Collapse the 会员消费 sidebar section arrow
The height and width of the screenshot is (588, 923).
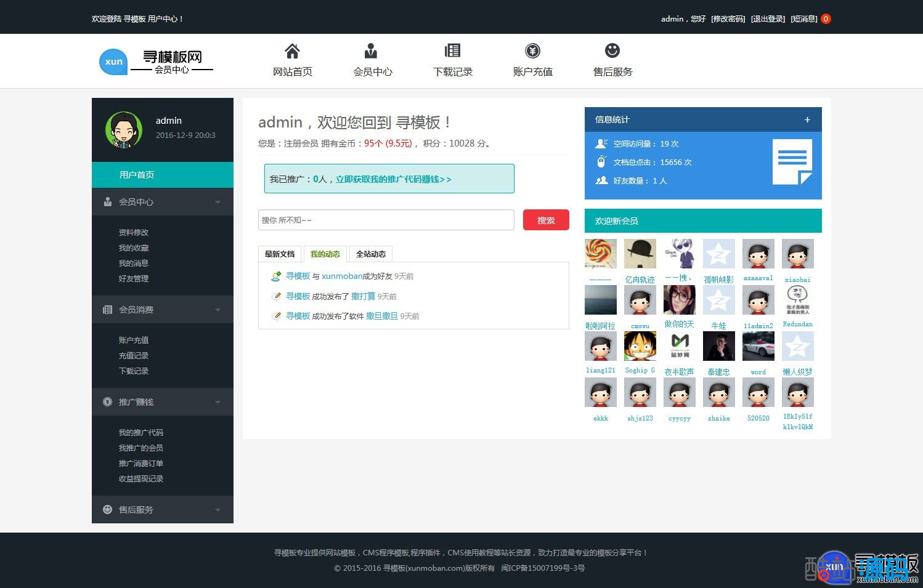[x=218, y=310]
